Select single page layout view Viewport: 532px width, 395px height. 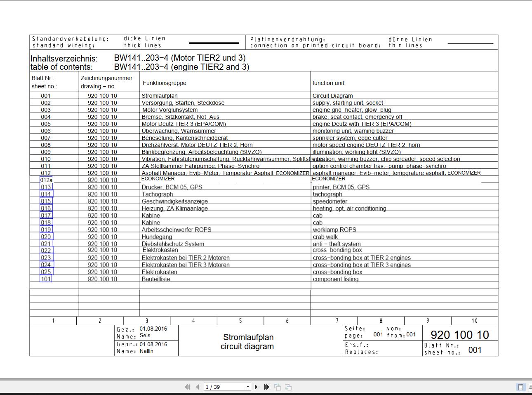pos(520,387)
